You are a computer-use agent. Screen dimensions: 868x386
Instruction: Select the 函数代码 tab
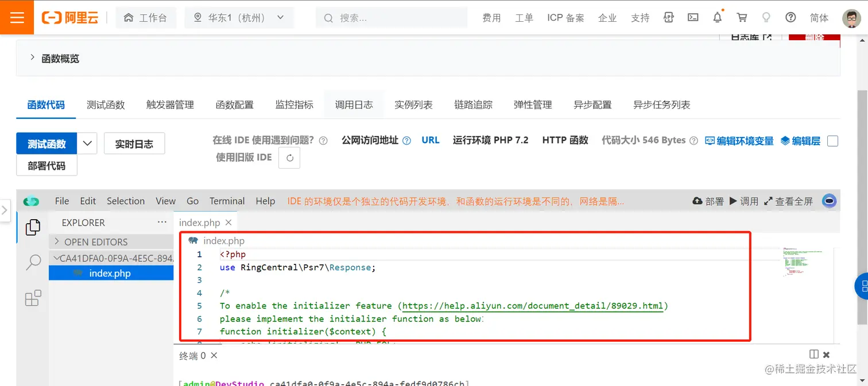coord(46,105)
